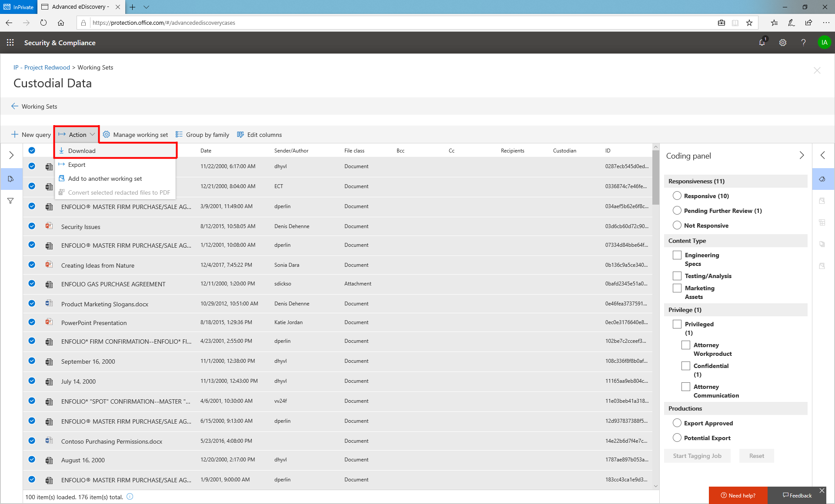Select the Not Responsive radio button
The width and height of the screenshot is (835, 504).
677,225
